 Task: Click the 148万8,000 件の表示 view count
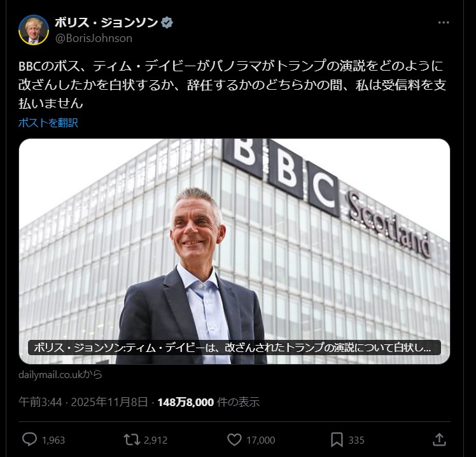(x=209, y=402)
